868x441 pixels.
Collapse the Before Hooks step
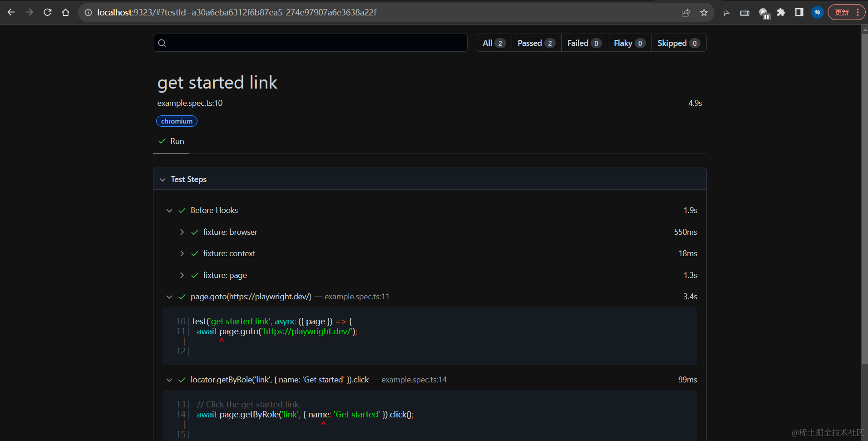pos(169,210)
